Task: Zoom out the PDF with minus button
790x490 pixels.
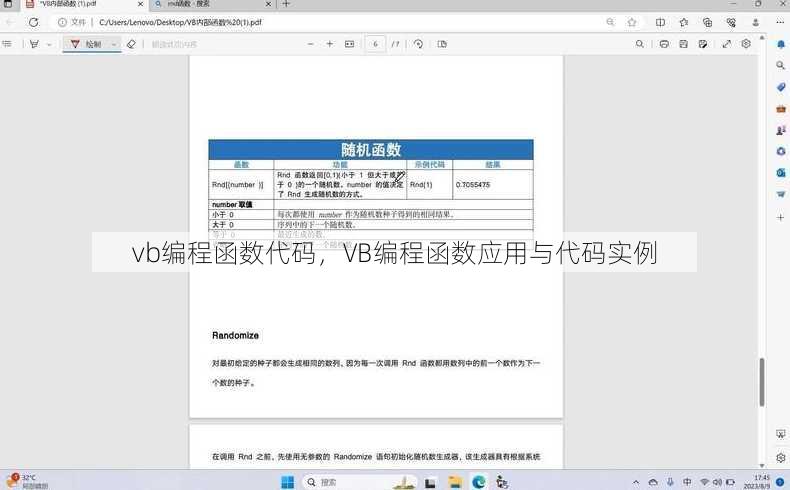Action: coord(310,44)
